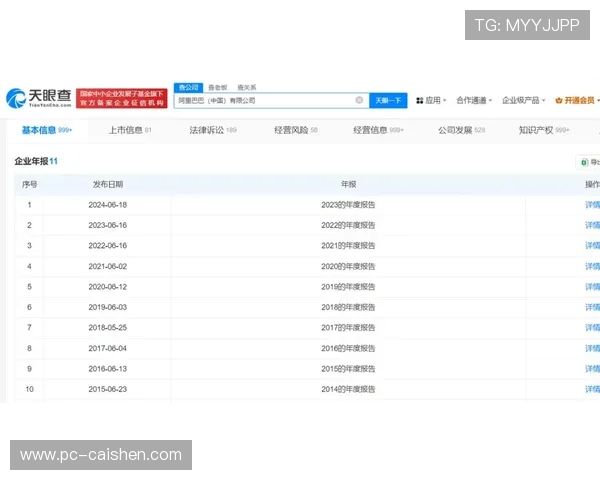600x480 pixels.
Task: Select the date 2021-06-02
Action: pos(108,266)
